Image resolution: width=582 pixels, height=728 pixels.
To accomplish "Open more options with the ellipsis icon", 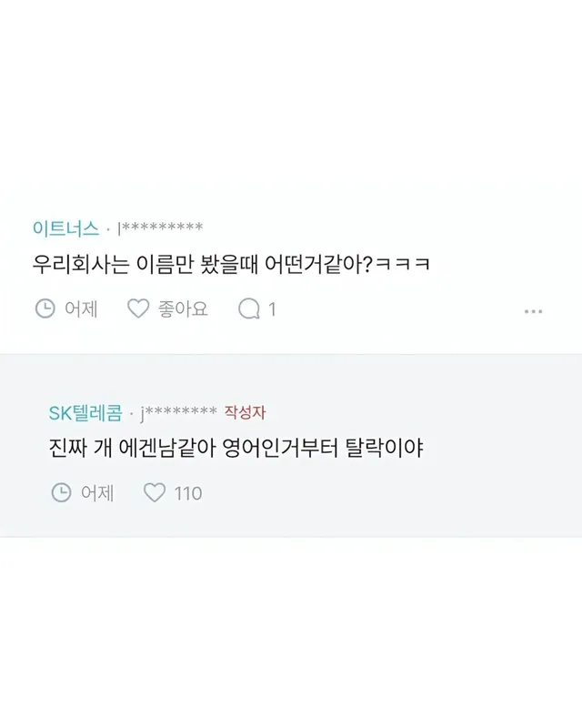I will tap(532, 311).
